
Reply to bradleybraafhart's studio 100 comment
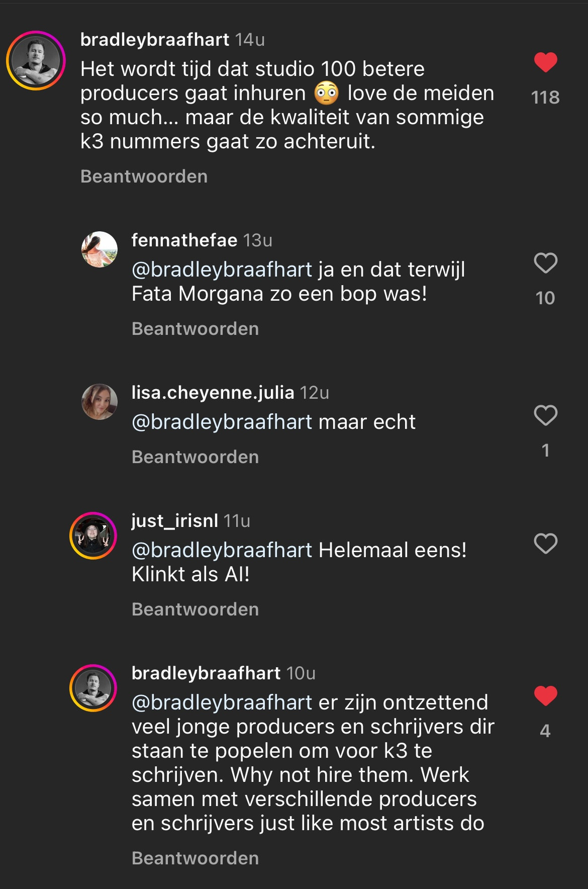click(x=144, y=176)
